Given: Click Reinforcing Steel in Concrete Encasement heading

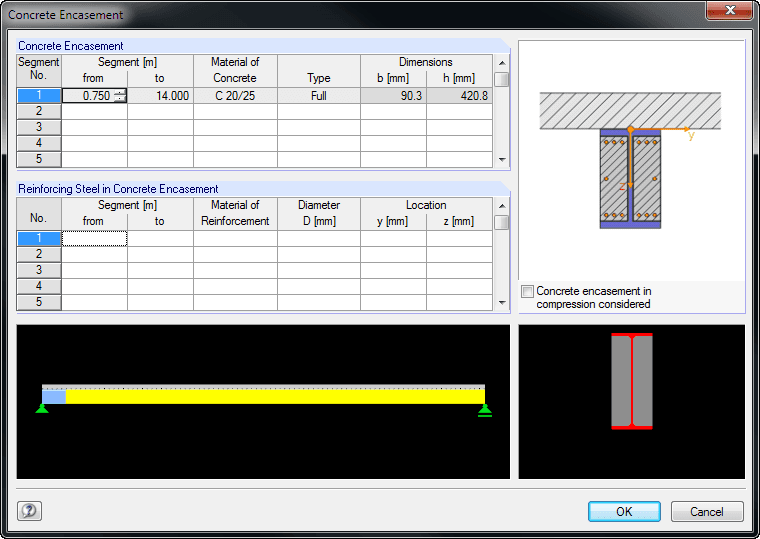Looking at the screenshot, I should [x=118, y=189].
